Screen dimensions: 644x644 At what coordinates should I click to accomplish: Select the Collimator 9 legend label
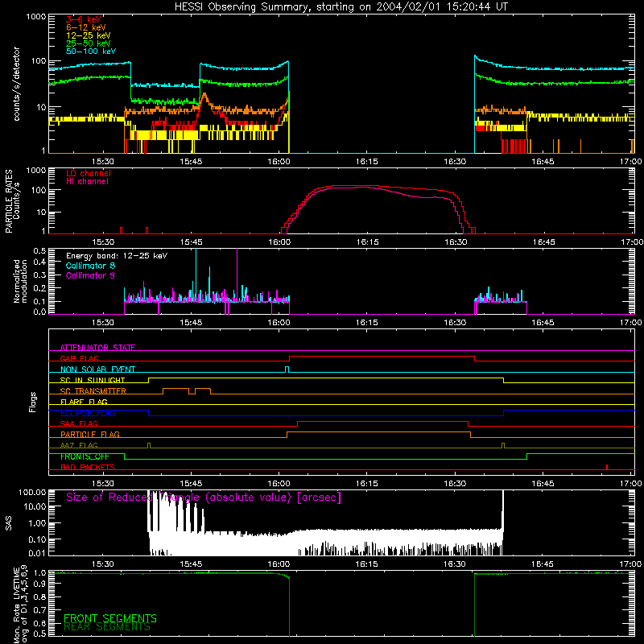pos(90,275)
